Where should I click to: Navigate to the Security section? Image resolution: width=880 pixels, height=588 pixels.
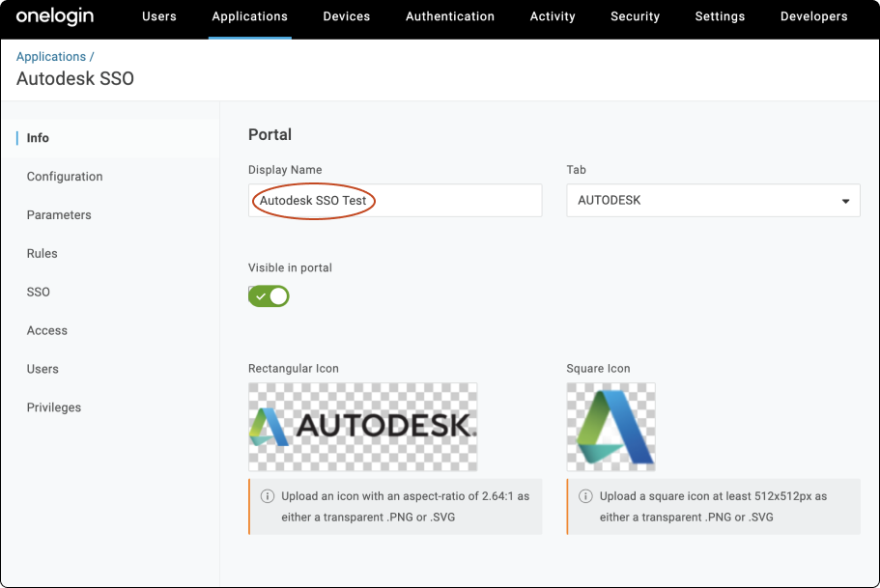pyautogui.click(x=635, y=16)
